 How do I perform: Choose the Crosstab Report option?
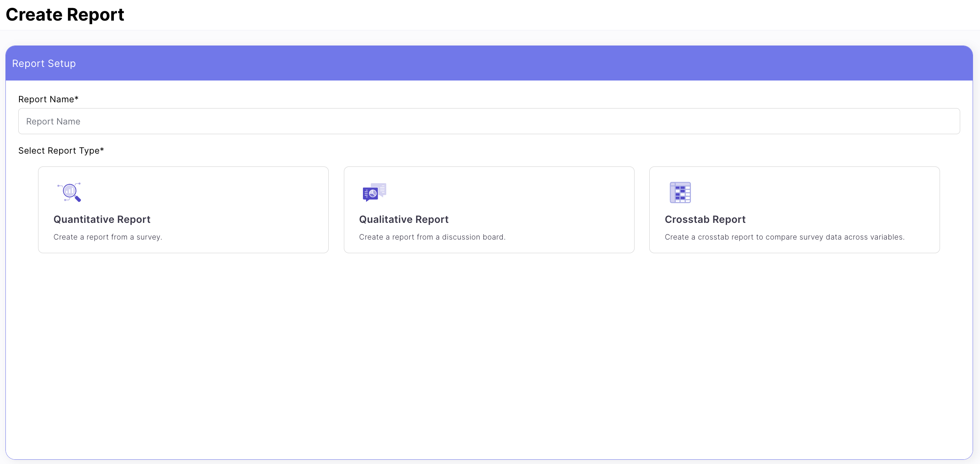(x=794, y=210)
